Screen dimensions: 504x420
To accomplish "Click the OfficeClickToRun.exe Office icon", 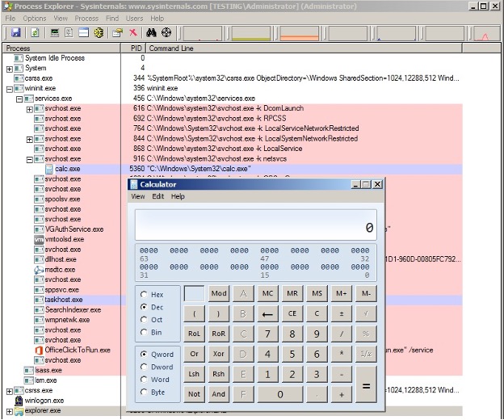I will click(39, 350).
